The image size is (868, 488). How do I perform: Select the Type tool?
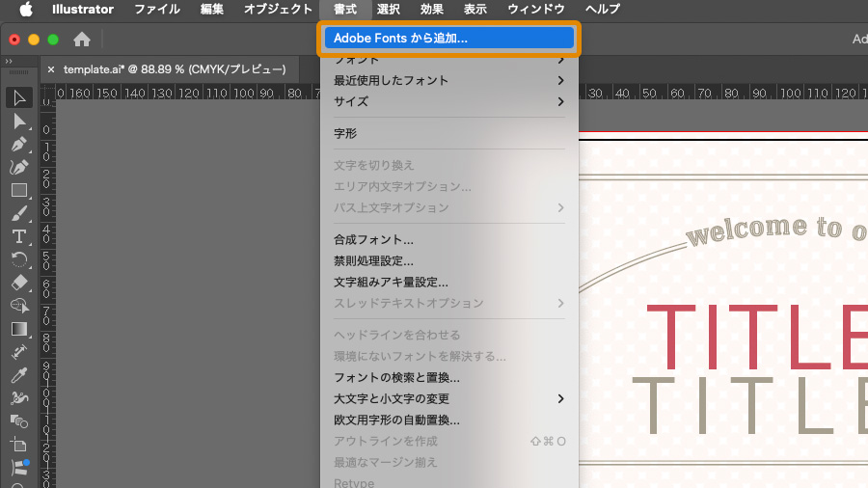[x=19, y=237]
